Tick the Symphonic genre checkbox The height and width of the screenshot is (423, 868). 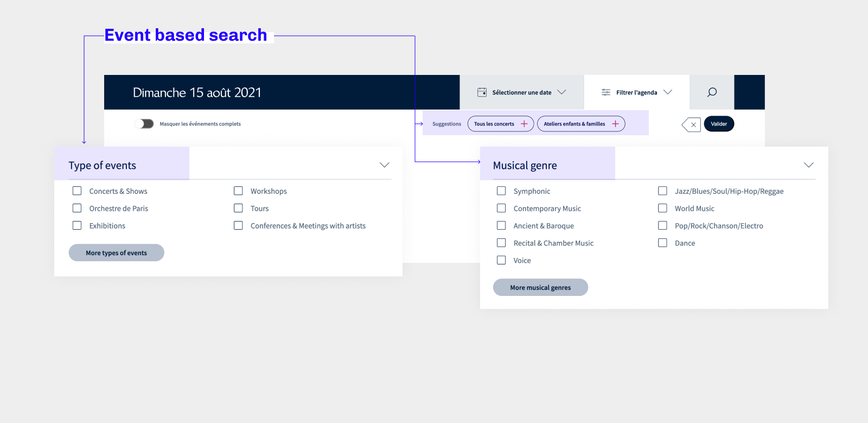(501, 191)
